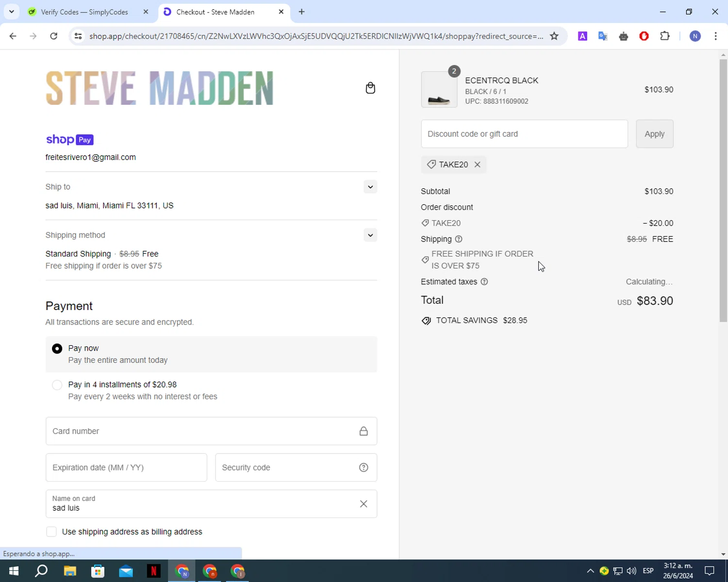Viewport: 728px width, 582px height.
Task: Click the Steve Madden logo
Action: pos(159,88)
